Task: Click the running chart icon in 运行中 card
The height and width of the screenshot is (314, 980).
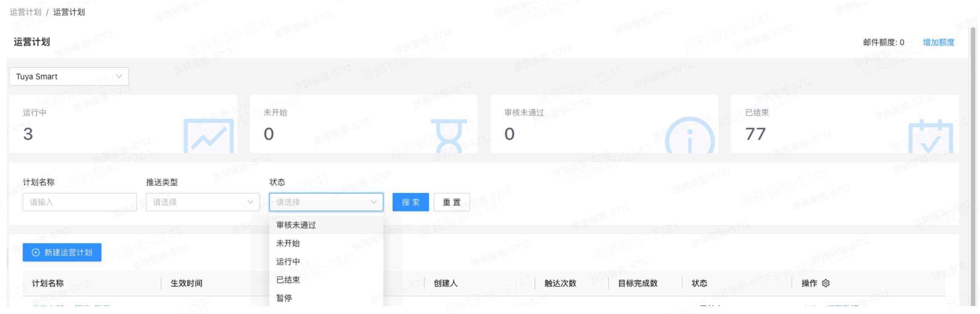Action: [x=209, y=136]
